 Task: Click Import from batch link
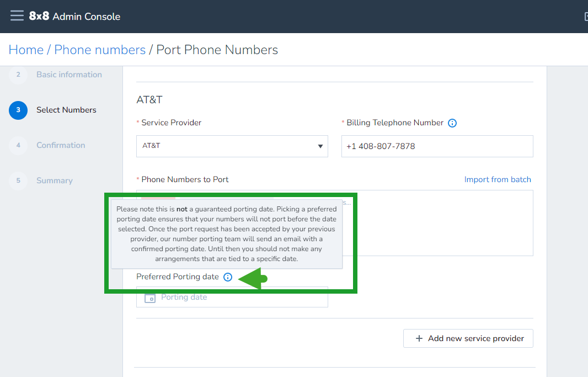(x=498, y=180)
